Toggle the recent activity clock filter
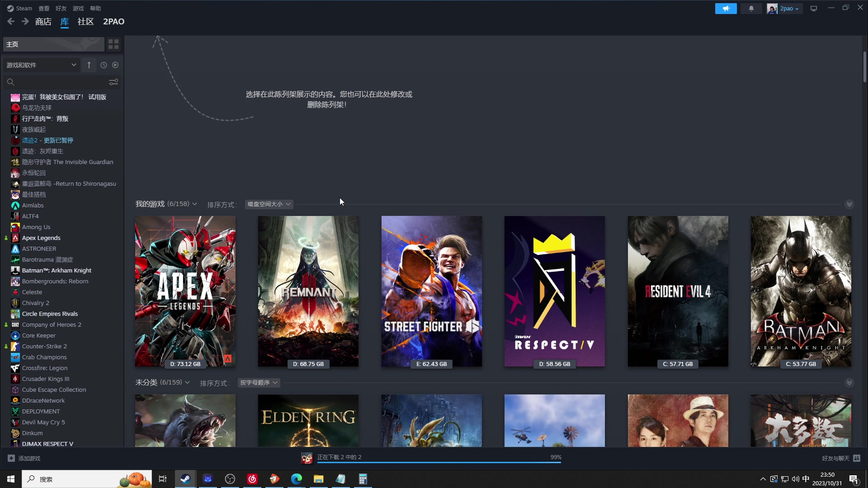 pos(104,65)
